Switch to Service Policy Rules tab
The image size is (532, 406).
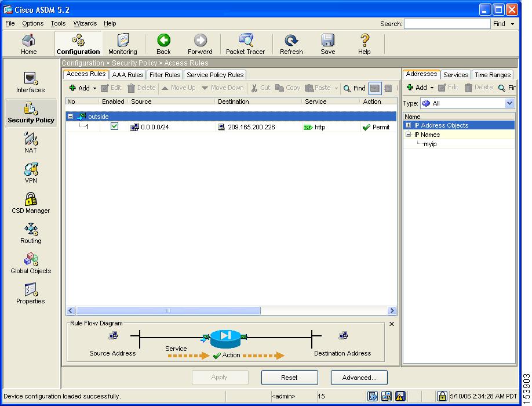coord(215,75)
